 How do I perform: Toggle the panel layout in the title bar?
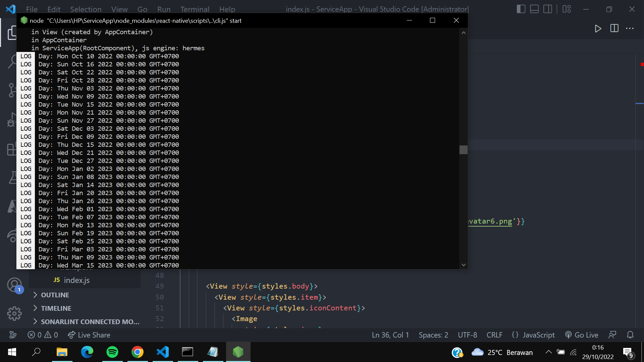pyautogui.click(x=534, y=9)
